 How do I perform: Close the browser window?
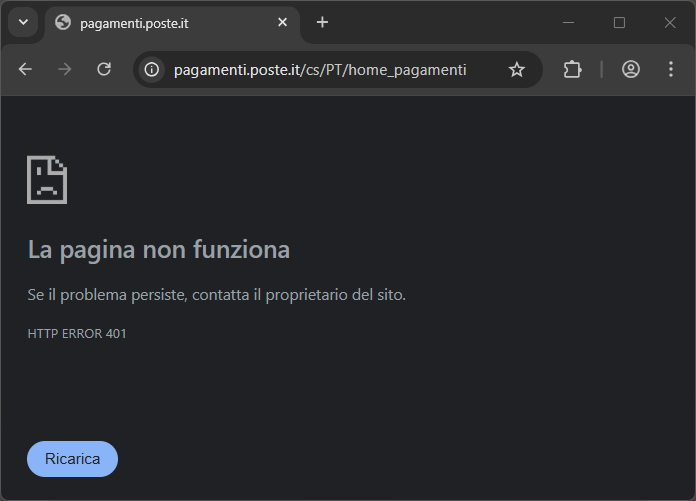[x=670, y=23]
